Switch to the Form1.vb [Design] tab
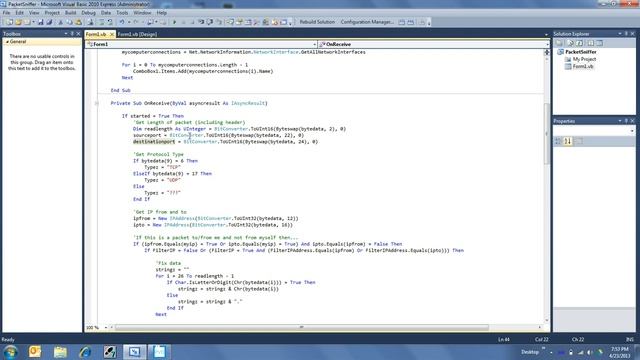Screen dimensions: 640x360 (x=137, y=34)
